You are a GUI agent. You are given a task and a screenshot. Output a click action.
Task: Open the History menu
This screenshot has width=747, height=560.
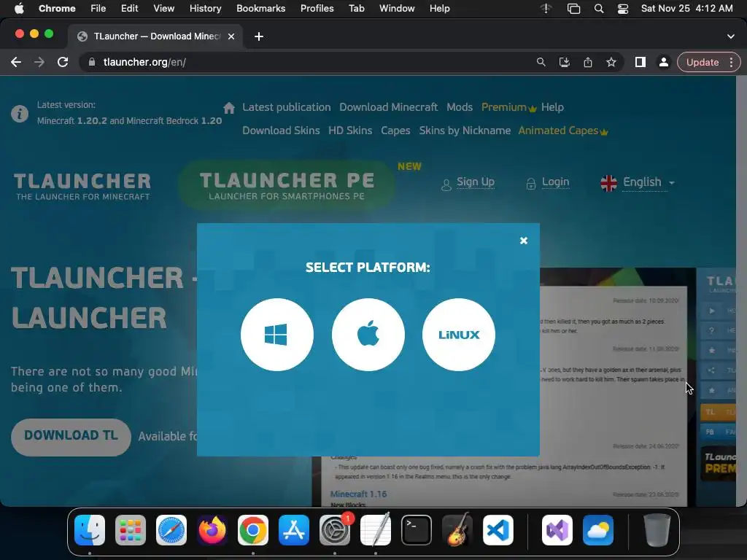click(x=205, y=8)
